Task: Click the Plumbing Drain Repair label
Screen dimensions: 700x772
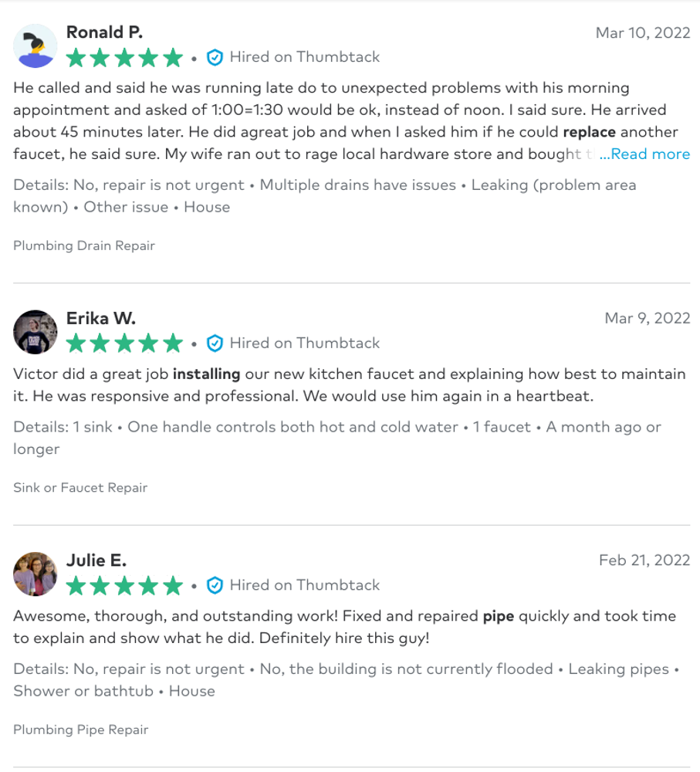Action: (84, 245)
